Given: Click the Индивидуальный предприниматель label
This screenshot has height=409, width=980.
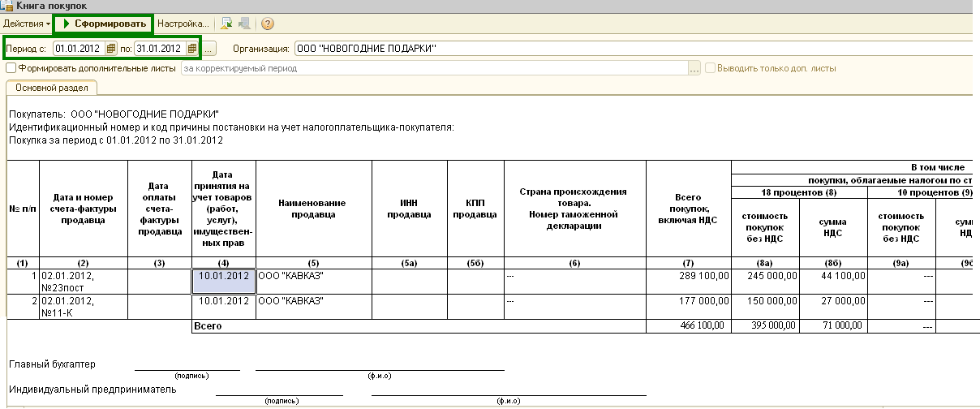Looking at the screenshot, I should 92,389.
